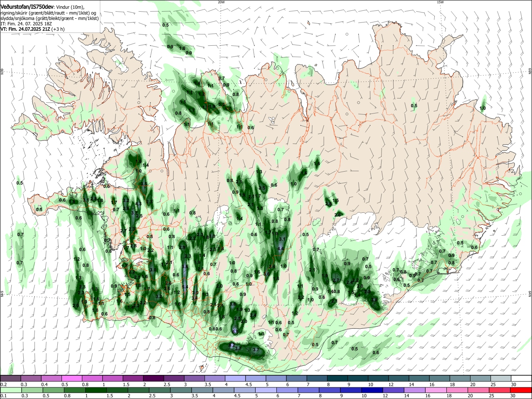Image resolution: width=532 pixels, height=399 pixels.
Task: Click the 4.4 precipitation value on the map
Action: tap(281, 249)
